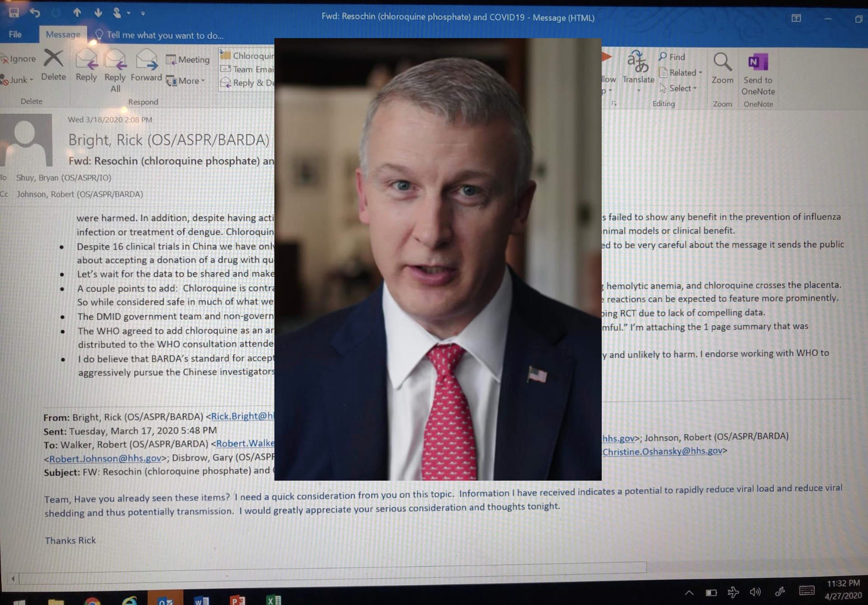Open the File tab
Viewport: 868px width, 605px height.
(15, 34)
